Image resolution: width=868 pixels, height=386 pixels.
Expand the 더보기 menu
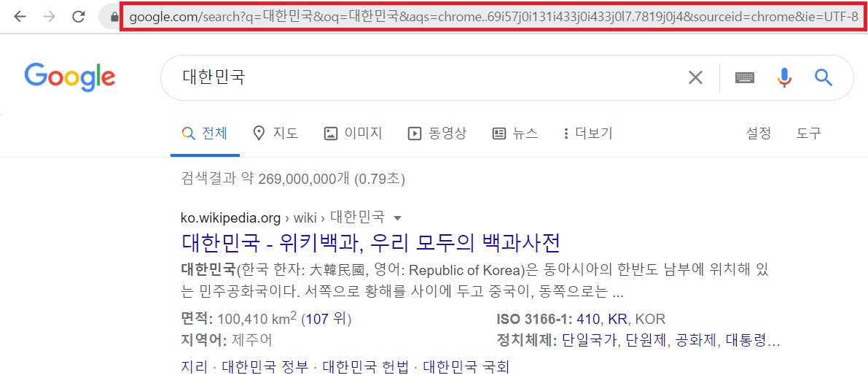(587, 133)
